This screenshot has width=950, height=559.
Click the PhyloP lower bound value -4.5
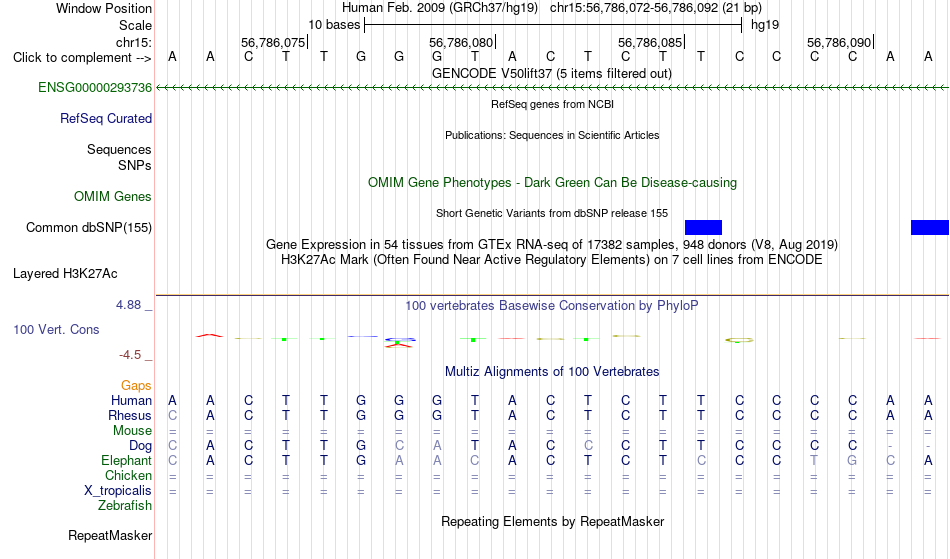[x=130, y=355]
